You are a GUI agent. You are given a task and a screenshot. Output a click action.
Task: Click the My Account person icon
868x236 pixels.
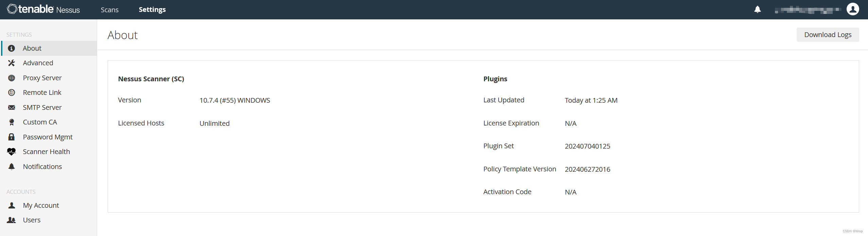(12, 205)
